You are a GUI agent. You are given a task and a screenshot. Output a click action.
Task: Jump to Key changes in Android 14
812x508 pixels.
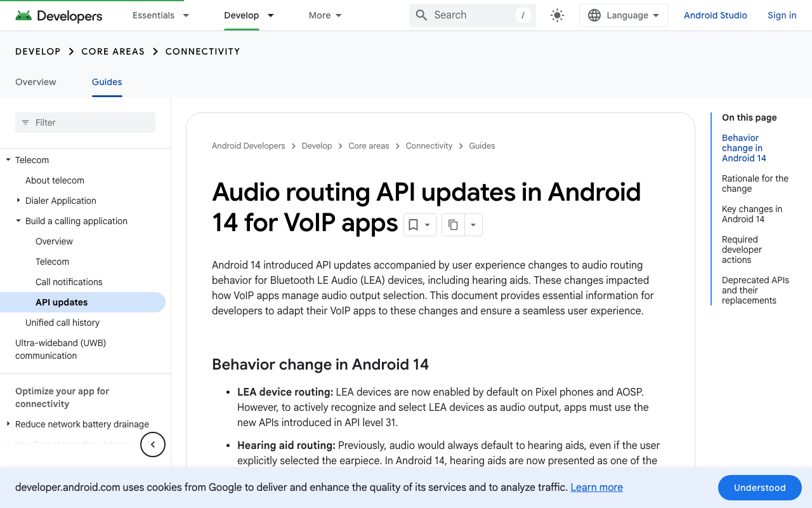pos(752,214)
